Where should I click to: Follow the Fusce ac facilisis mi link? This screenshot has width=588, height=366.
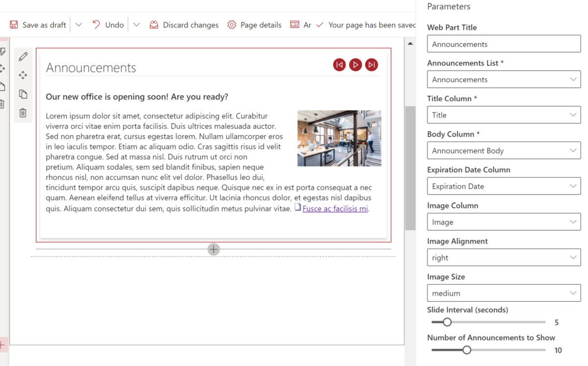point(335,208)
